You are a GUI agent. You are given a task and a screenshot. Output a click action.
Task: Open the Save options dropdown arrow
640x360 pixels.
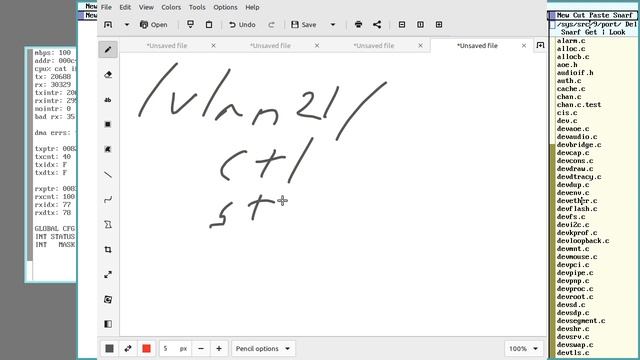pos(333,24)
